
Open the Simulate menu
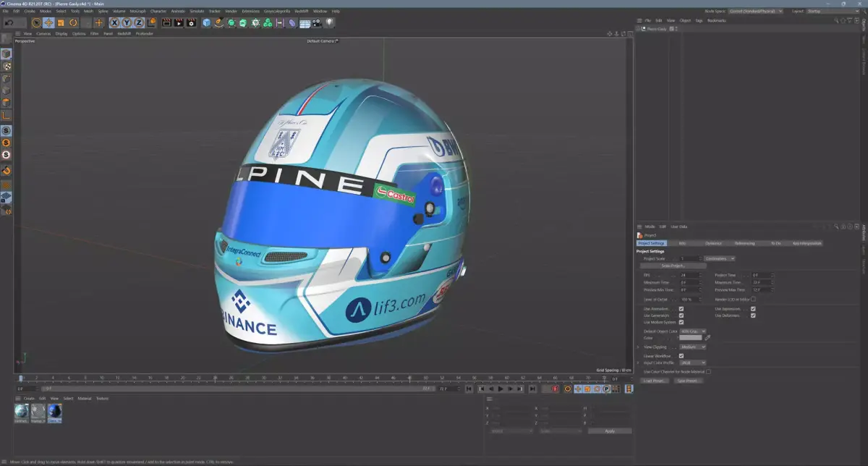[197, 12]
